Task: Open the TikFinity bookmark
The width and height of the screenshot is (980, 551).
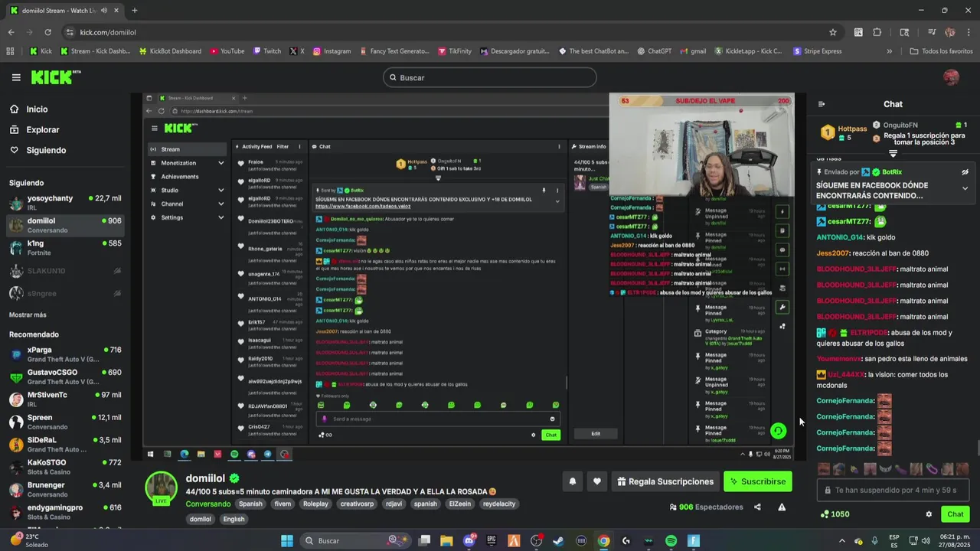Action: coord(455,51)
